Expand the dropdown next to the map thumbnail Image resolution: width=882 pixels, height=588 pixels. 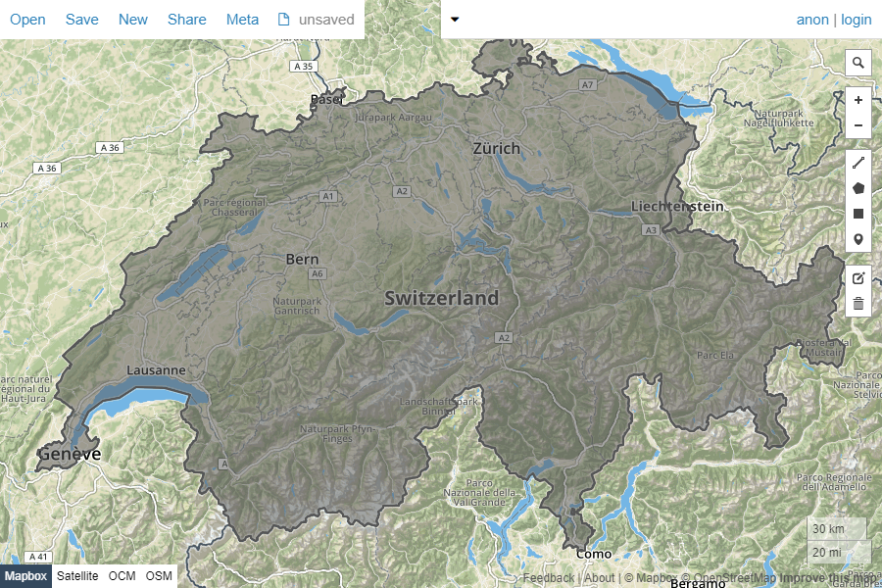click(454, 19)
